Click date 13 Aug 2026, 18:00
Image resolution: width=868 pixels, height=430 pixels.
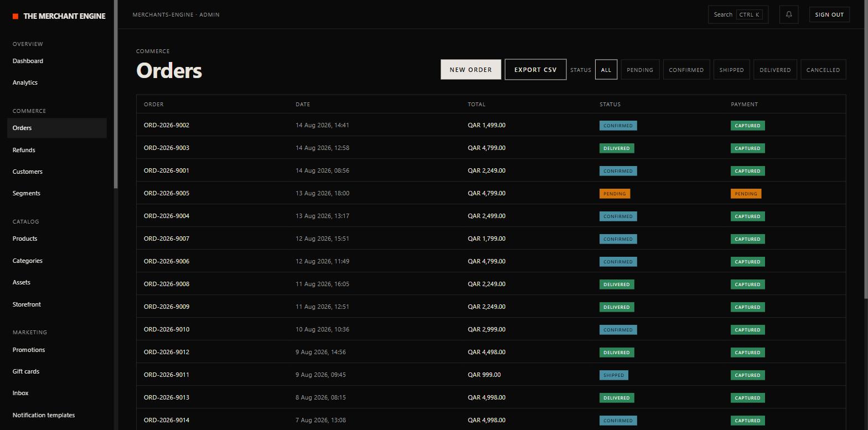[x=322, y=193]
